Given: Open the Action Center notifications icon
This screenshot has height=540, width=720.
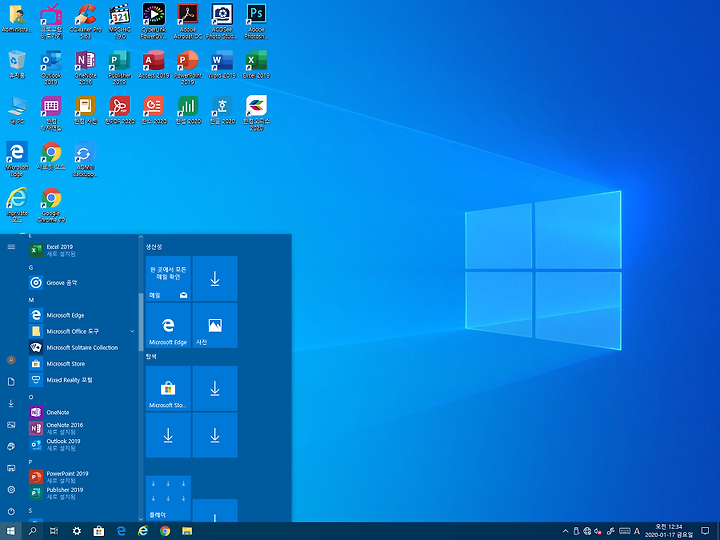Looking at the screenshot, I should 705,531.
